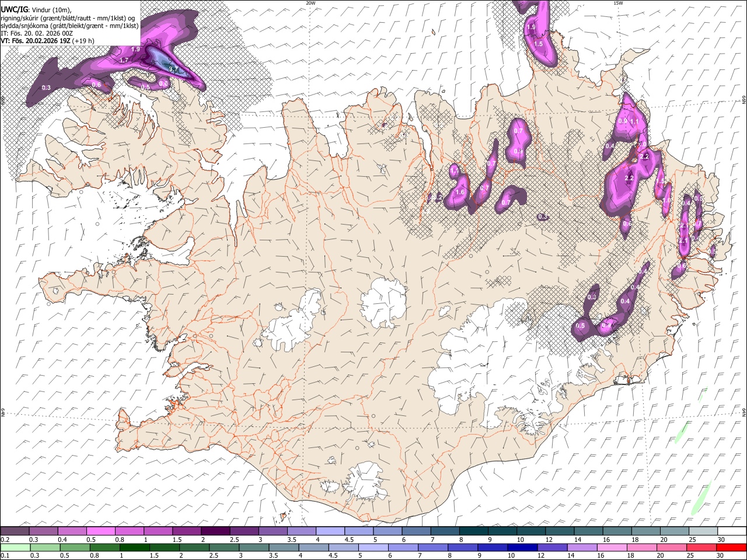Click the 1.6 precipitation value label
Screen dimensions: 747x560
click(460, 192)
